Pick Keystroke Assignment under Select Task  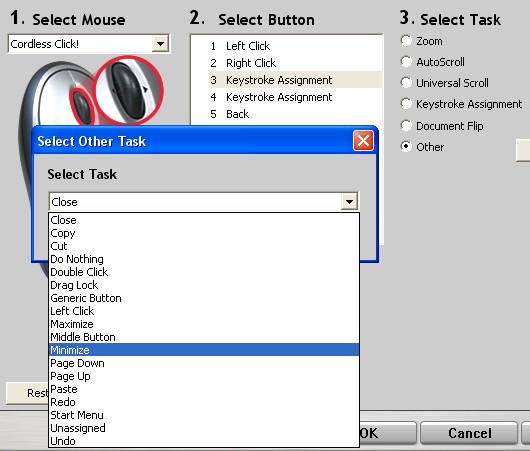[x=406, y=104]
